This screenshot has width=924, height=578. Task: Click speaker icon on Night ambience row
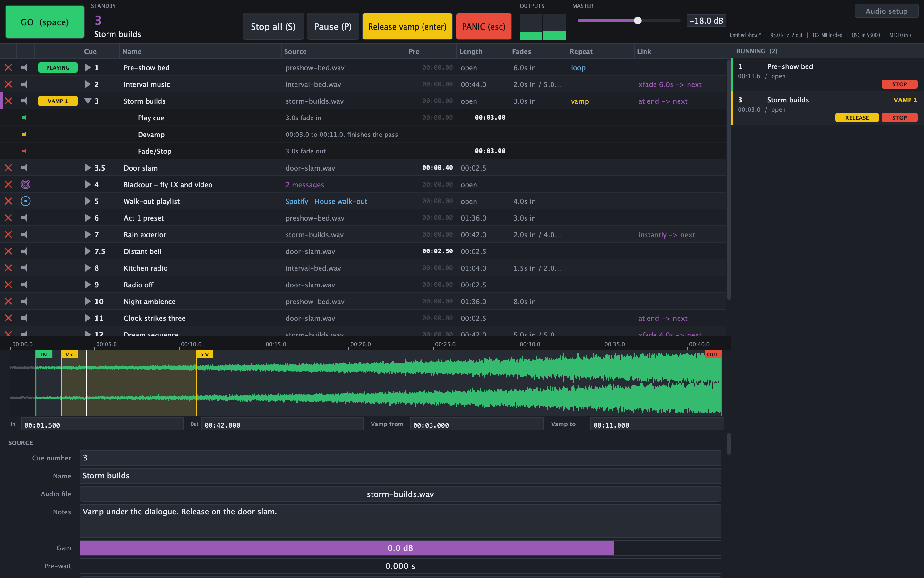click(x=24, y=301)
